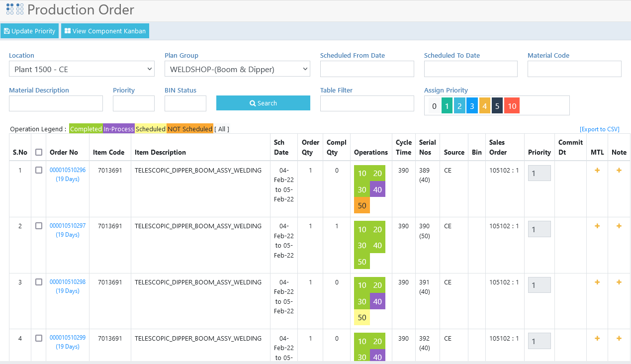
Task: Check the box for order 000010510299
Action: 39,338
